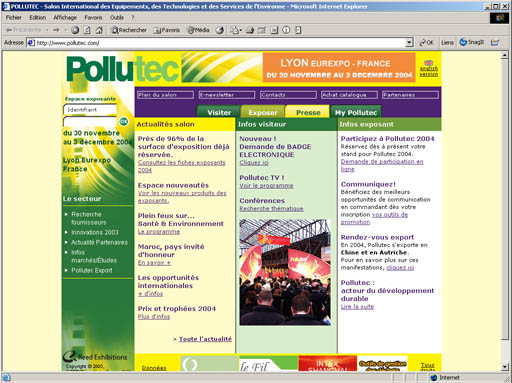The height and width of the screenshot is (383, 512).
Task: Open E-newsletter nav button
Action: (x=227, y=95)
